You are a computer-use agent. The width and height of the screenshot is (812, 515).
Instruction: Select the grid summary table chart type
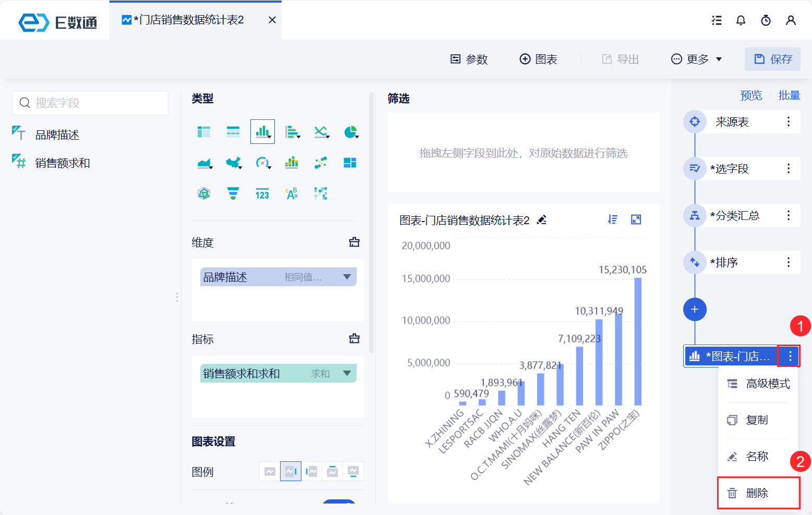[x=233, y=132]
